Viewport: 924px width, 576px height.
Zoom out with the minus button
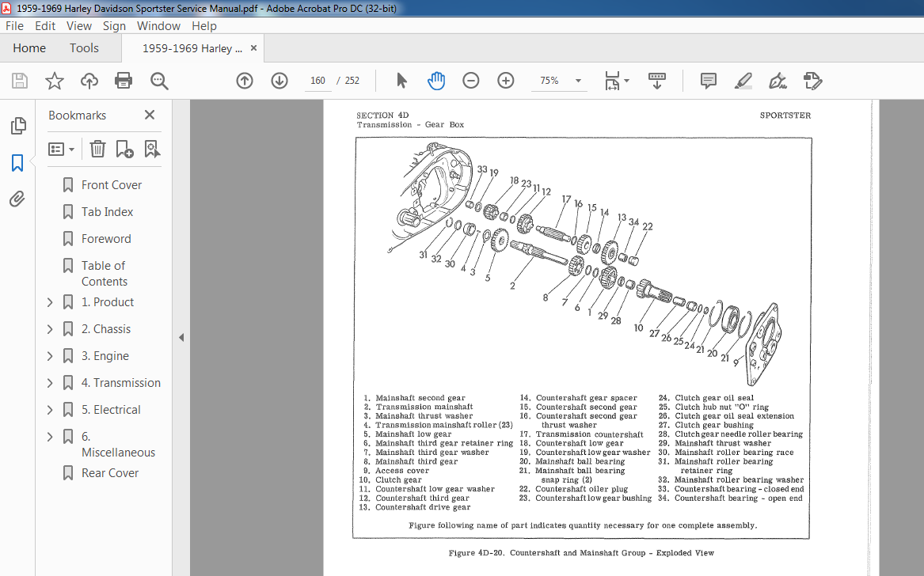pyautogui.click(x=471, y=81)
